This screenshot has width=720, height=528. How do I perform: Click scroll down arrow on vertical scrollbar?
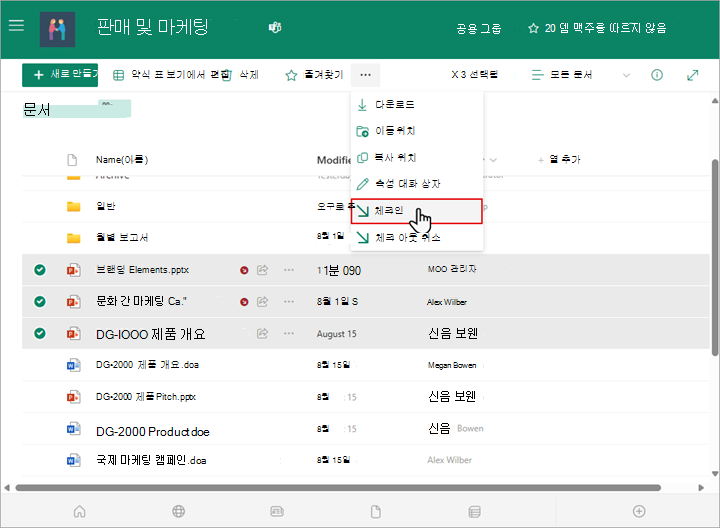tap(714, 474)
